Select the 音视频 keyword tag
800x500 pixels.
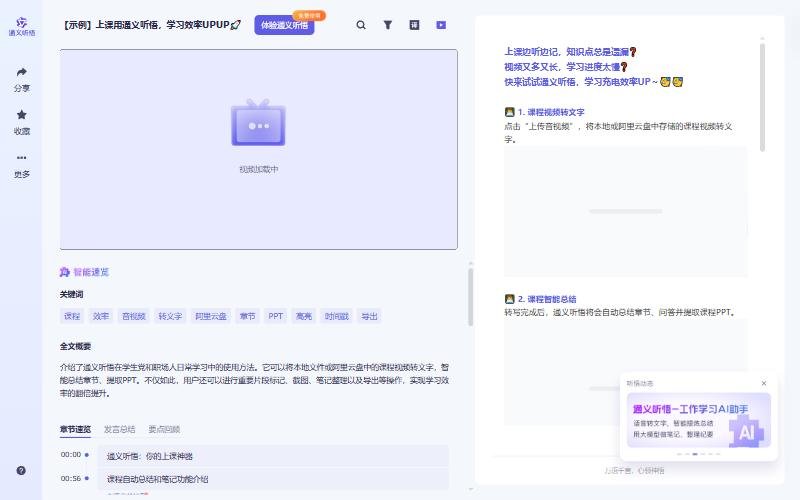pyautogui.click(x=134, y=316)
